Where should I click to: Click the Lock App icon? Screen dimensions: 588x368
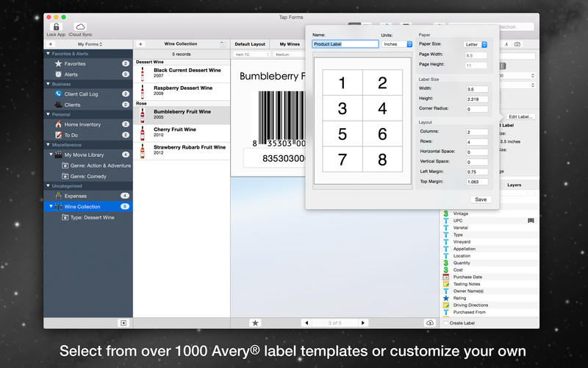[56, 27]
